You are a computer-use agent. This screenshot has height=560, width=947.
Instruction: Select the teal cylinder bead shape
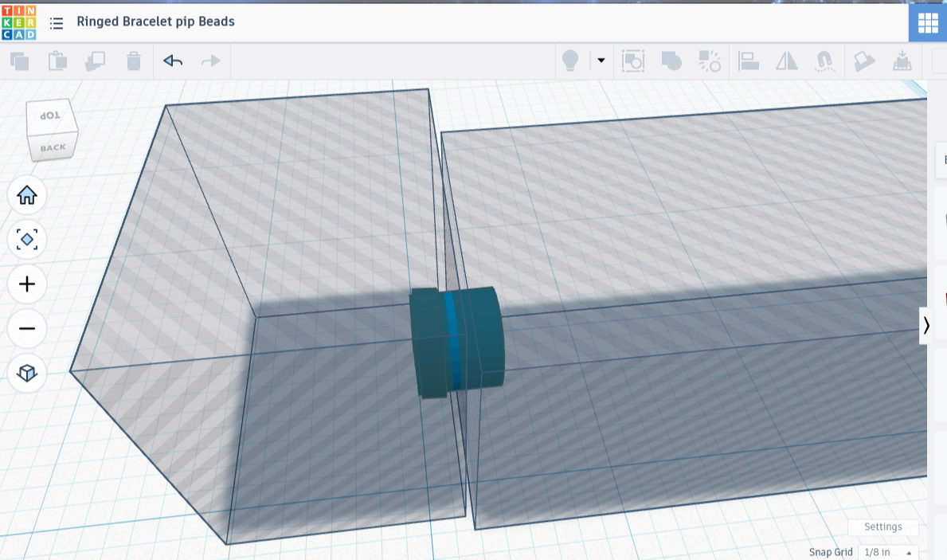457,343
